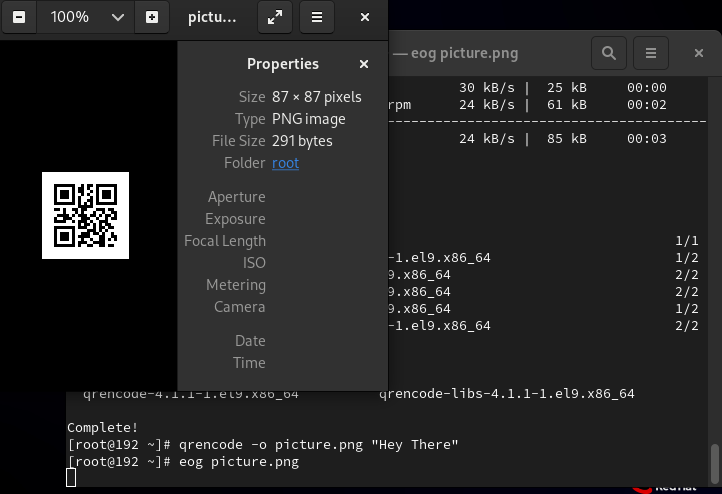This screenshot has width=722, height=494.
Task: Click the 'pictu...' window title
Action: 212,17
